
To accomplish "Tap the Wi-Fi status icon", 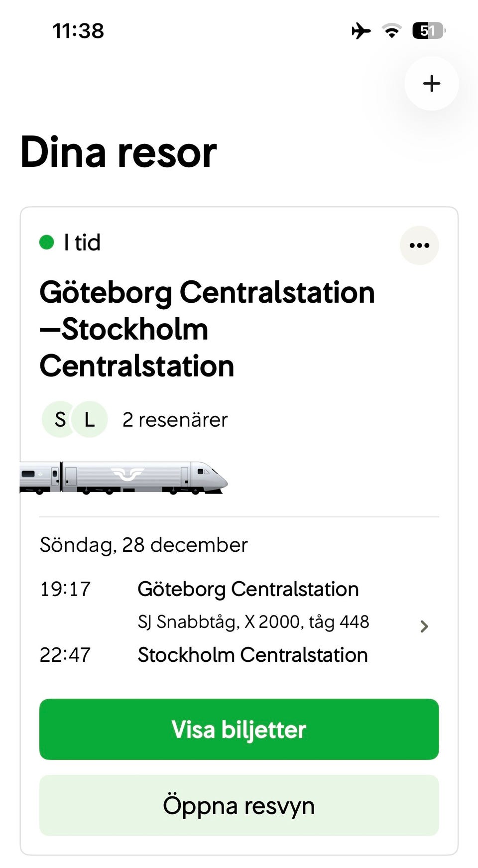I will [392, 31].
